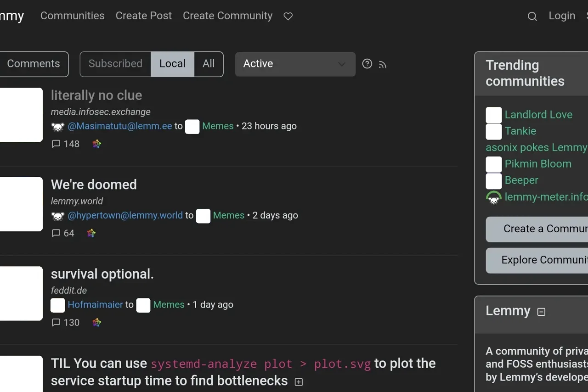Click the Explore Communities button
The width and height of the screenshot is (588, 392).
click(537, 260)
